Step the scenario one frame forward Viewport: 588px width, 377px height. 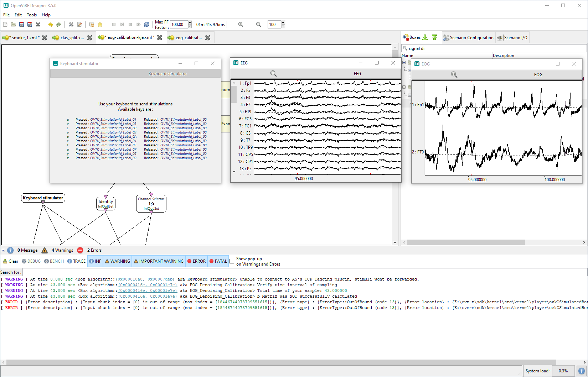coord(122,25)
